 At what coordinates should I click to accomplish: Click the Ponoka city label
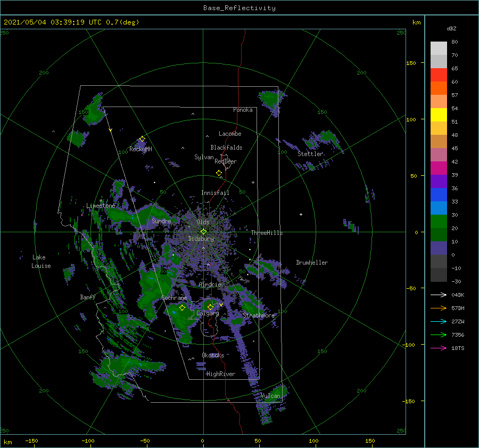243,110
